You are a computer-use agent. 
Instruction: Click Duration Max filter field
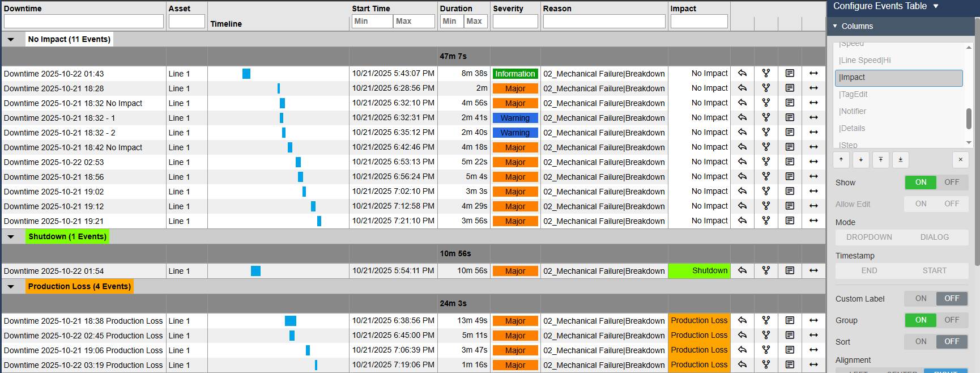[476, 22]
